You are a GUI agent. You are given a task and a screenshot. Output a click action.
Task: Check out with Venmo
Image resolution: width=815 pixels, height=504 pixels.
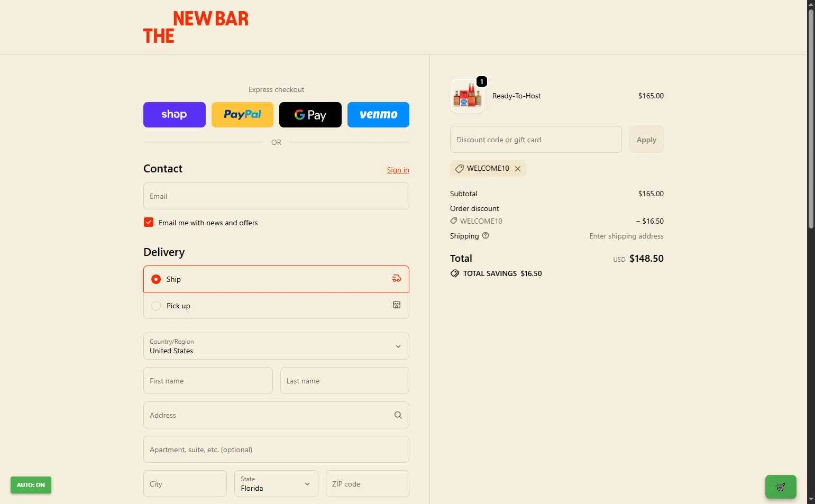click(x=378, y=115)
